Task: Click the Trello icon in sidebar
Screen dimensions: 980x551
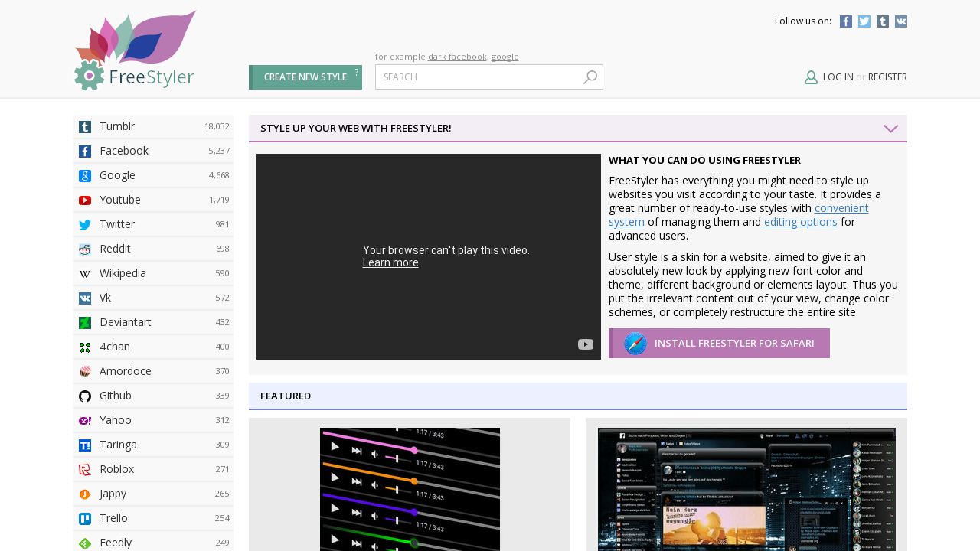Action: pos(85,519)
